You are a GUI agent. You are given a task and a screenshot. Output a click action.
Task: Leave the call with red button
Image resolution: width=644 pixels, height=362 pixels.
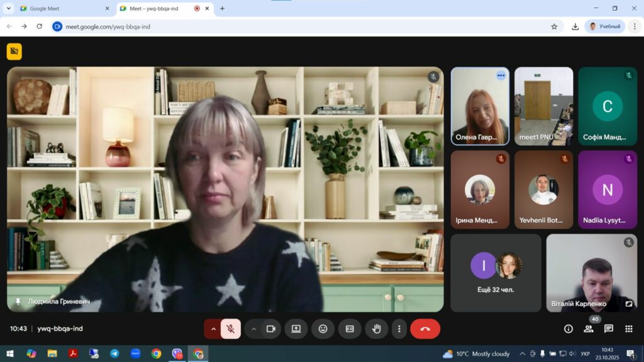click(x=425, y=329)
